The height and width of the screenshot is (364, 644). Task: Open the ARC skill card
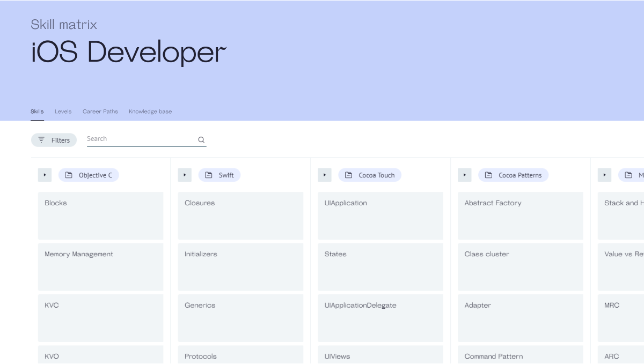621,354
